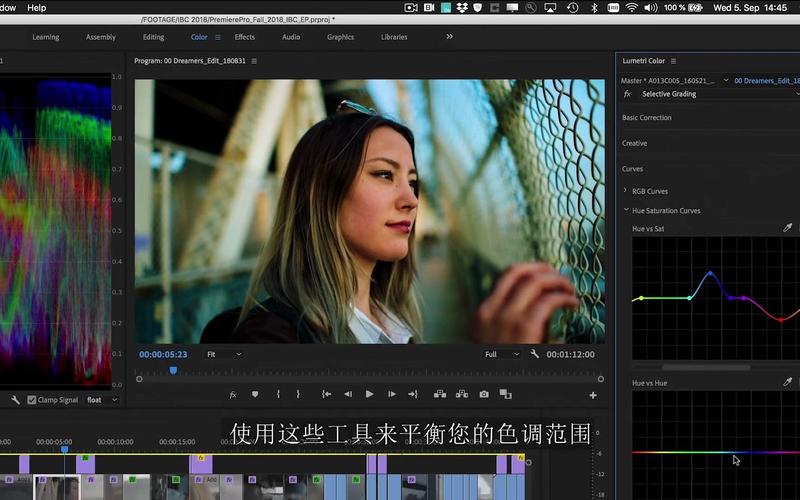Click the Program monitor playhead marker
The height and width of the screenshot is (500, 800).
coord(173,370)
